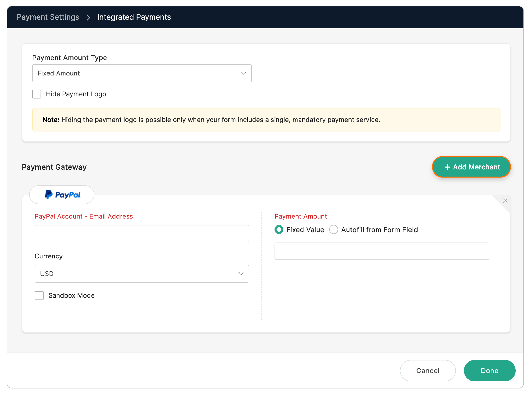This screenshot has width=532, height=397.
Task: Remove the PayPal merchant via the X icon
Action: (x=505, y=201)
